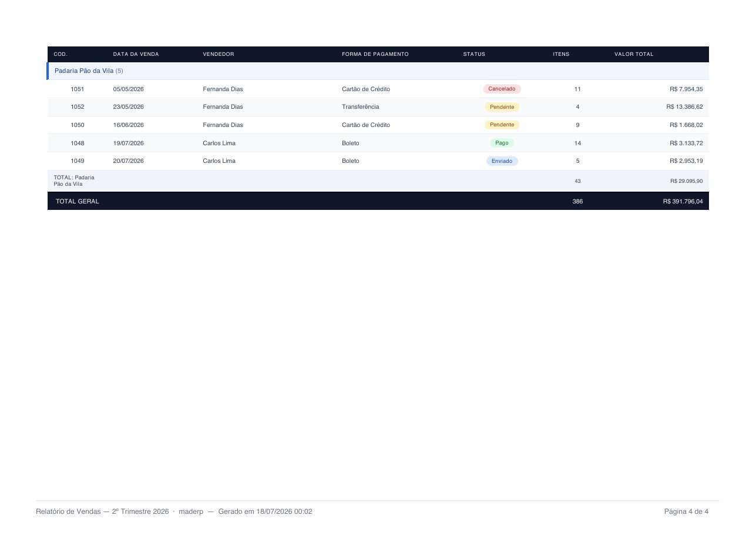Viewport: 756px width, 535px height.
Task: Select the Padaria Pão da Vila group row
Action: (378, 71)
